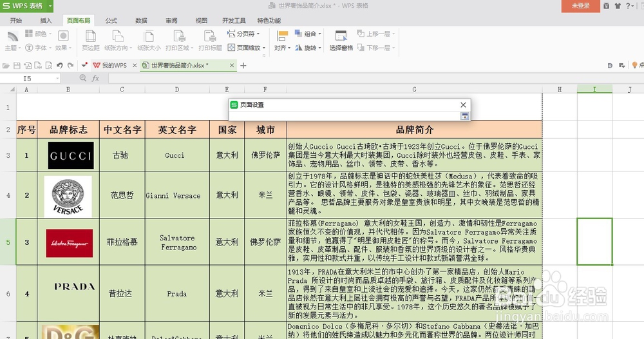Close the 页面设置 dialog
The width and height of the screenshot is (644, 339).
pos(463,105)
